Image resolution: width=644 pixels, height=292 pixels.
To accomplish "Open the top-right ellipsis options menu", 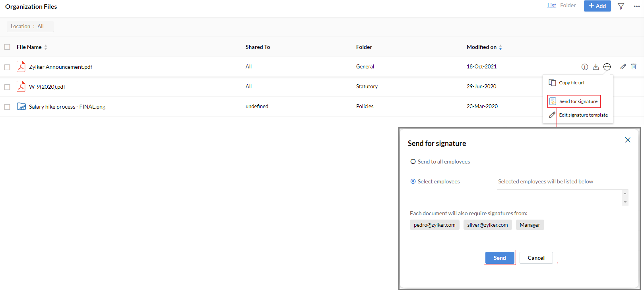I will pyautogui.click(x=637, y=6).
